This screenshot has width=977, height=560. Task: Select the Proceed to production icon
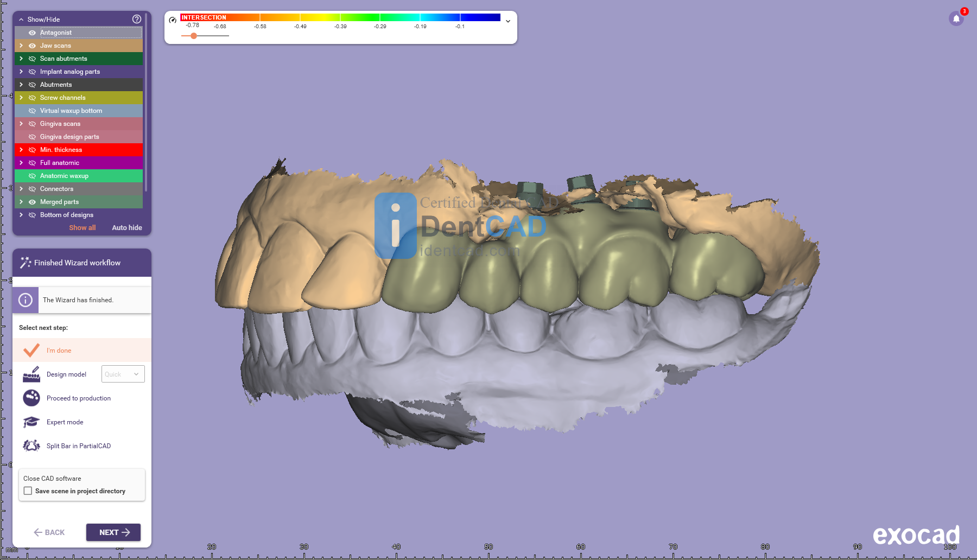click(x=31, y=398)
